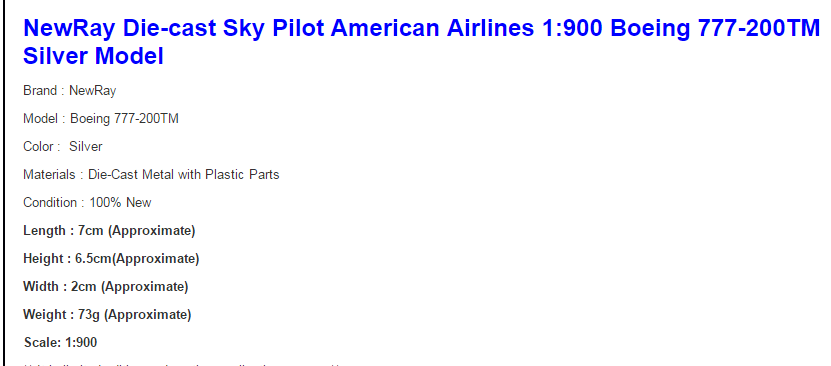Click the 'Silver Model' title line
This screenshot has height=366, width=831.
click(93, 56)
